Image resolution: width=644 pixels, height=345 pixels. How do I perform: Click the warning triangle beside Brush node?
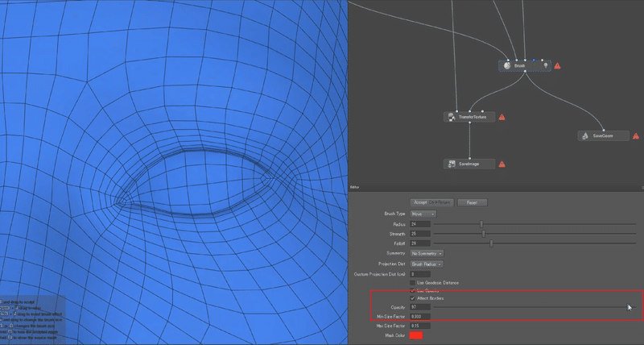[557, 66]
